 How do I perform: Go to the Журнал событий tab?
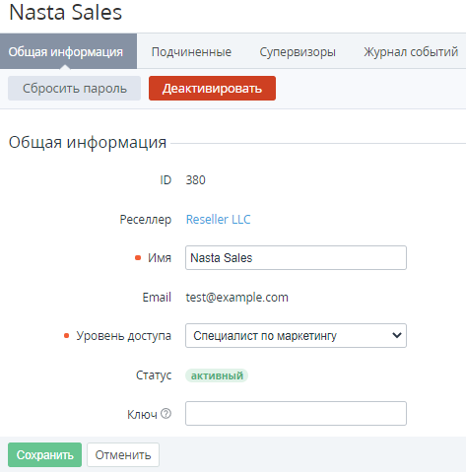point(411,52)
